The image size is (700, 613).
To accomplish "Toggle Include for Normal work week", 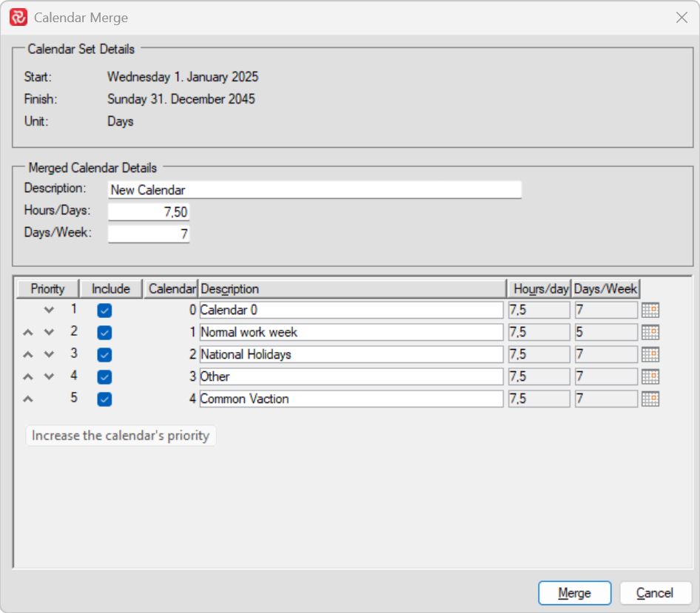I will (x=104, y=332).
